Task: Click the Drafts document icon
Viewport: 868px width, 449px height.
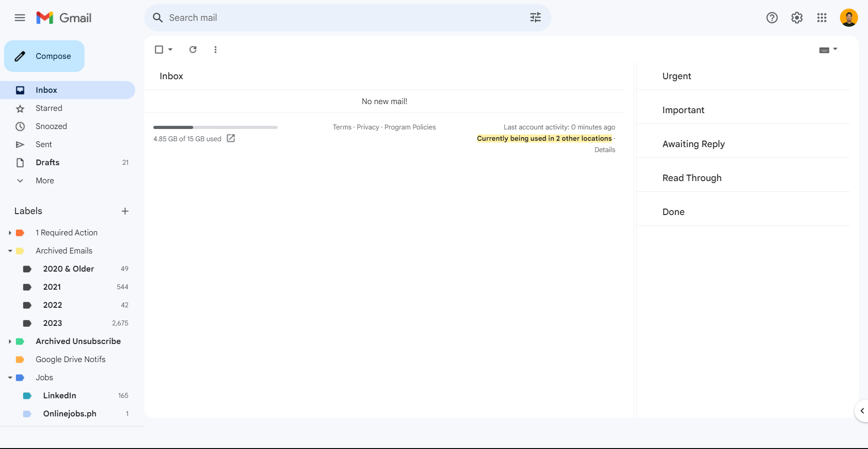Action: pos(20,162)
